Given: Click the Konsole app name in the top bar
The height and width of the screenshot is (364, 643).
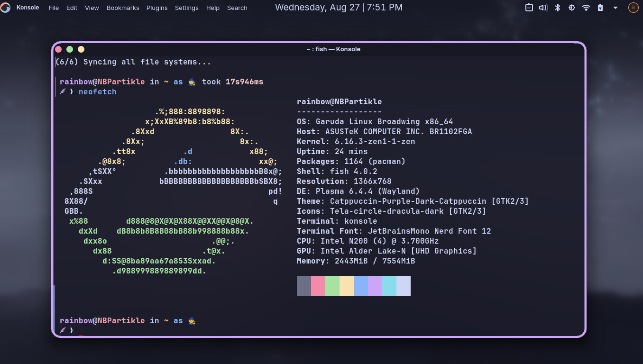Looking at the screenshot, I should 28,8.
